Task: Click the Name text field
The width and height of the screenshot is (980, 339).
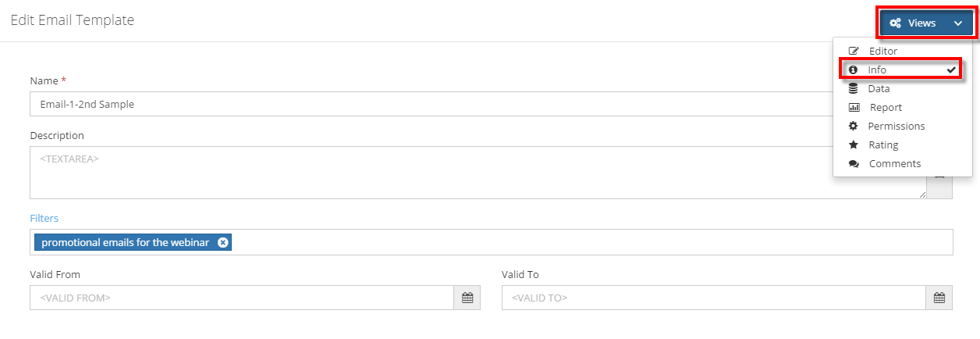Action: click(x=429, y=104)
